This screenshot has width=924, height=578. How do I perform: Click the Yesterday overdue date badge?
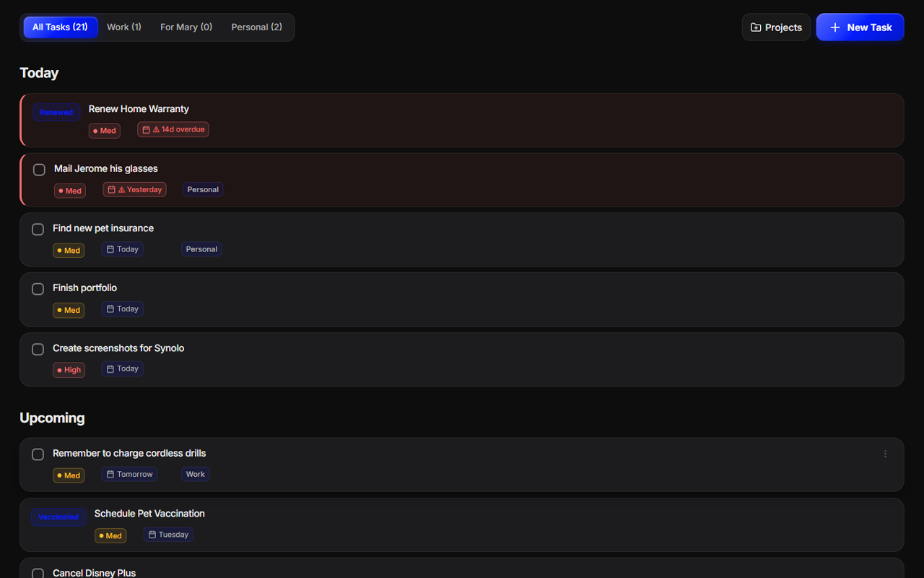tap(134, 190)
